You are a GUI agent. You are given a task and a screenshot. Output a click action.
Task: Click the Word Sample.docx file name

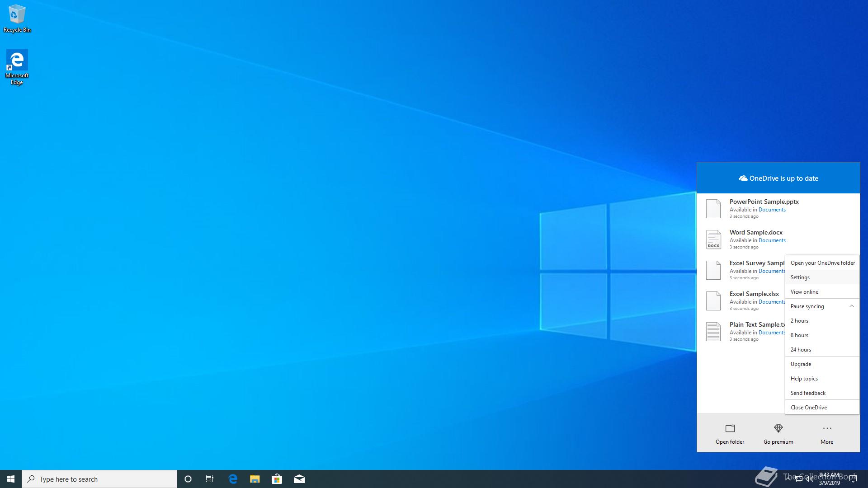pyautogui.click(x=756, y=232)
